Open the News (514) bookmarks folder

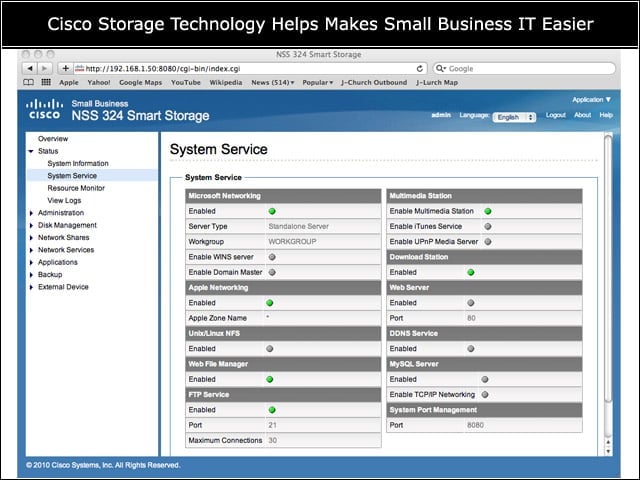coord(272,82)
